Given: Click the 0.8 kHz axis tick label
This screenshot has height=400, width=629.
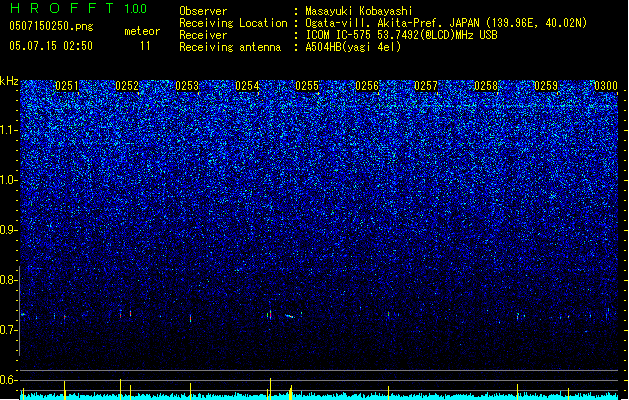Looking at the screenshot, I should point(8,280).
